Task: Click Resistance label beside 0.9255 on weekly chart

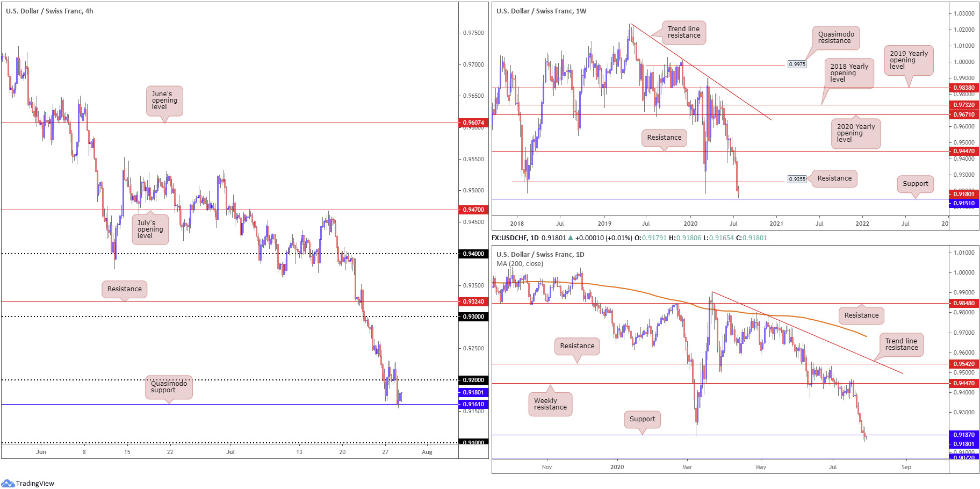Action: 834,178
